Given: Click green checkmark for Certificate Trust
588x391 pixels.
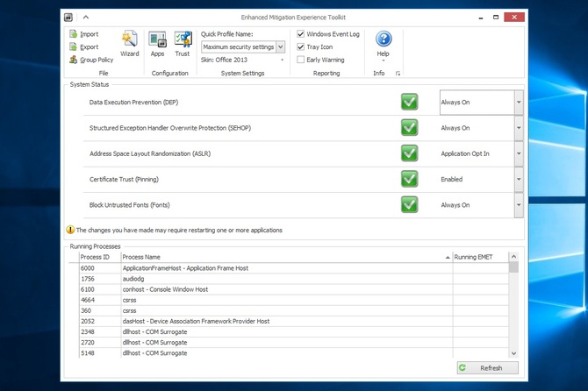Looking at the screenshot, I should (409, 179).
